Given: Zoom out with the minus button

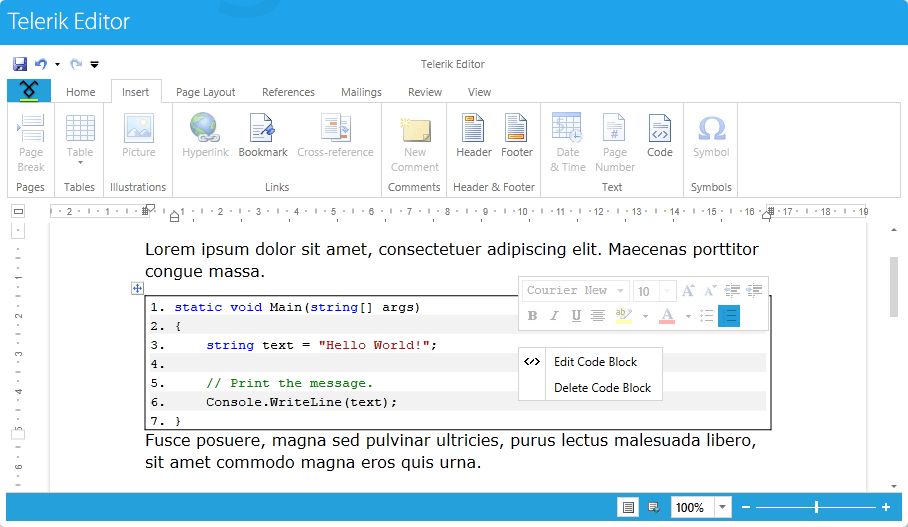Looking at the screenshot, I should tap(746, 507).
